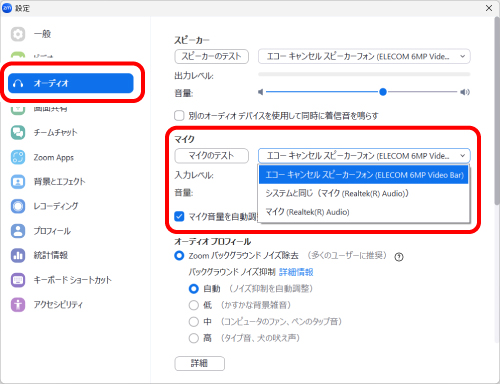Click the レコーディング icon

[x=18, y=206]
